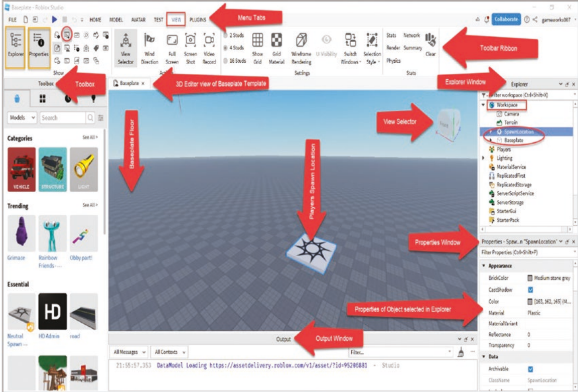The width and height of the screenshot is (578, 392).
Task: Toggle the Archivable checkbox
Action: click(x=530, y=369)
